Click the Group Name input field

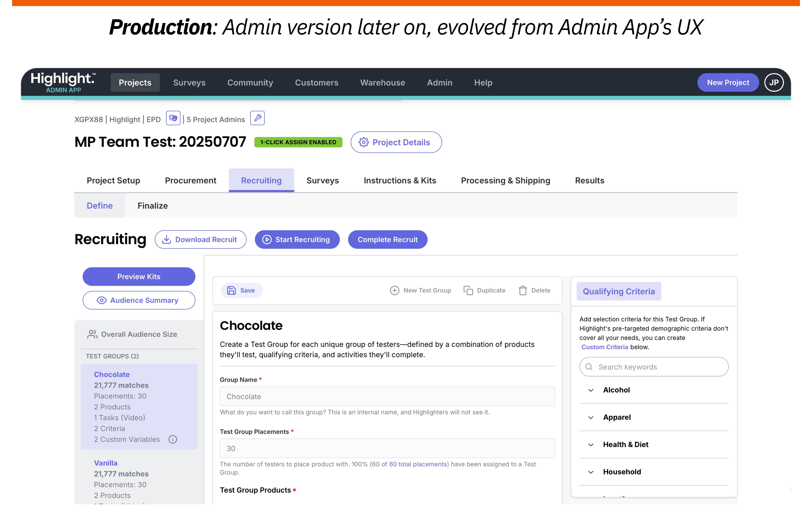pos(387,397)
